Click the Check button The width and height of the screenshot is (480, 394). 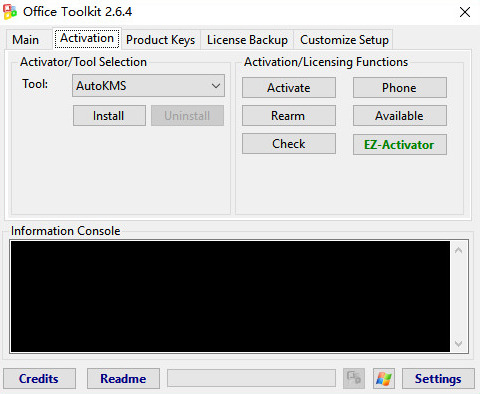(x=289, y=144)
